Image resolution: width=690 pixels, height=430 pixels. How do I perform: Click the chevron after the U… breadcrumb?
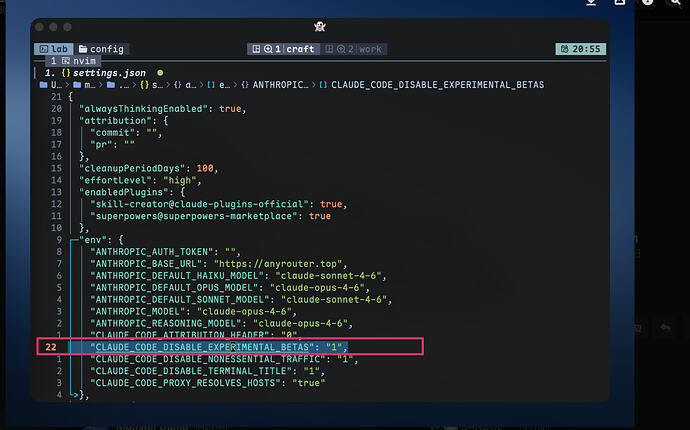coord(67,85)
